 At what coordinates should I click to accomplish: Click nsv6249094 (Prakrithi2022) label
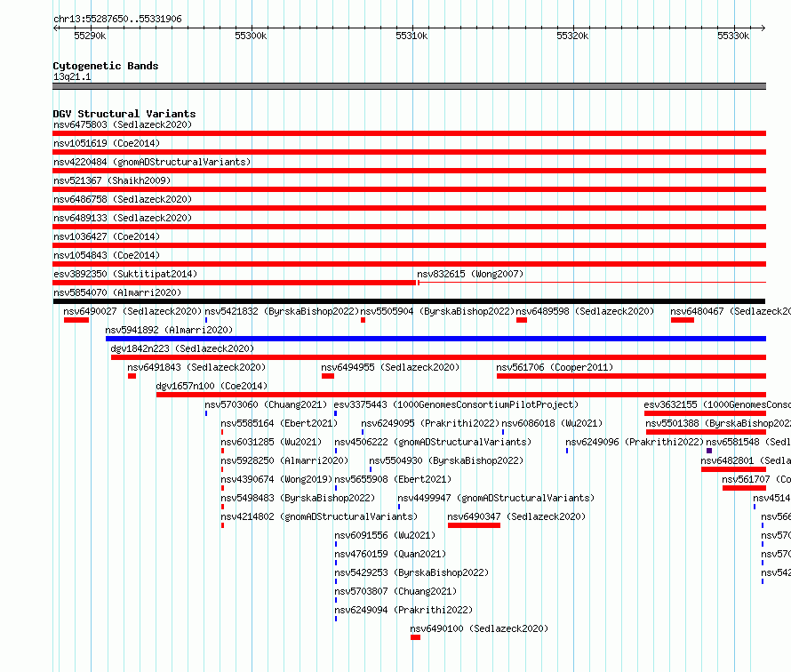click(x=403, y=610)
